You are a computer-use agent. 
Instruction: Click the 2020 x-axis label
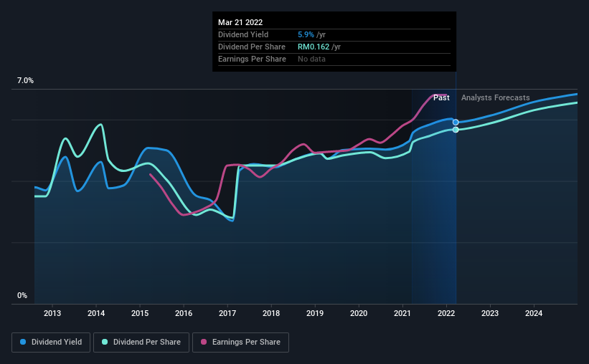click(359, 313)
